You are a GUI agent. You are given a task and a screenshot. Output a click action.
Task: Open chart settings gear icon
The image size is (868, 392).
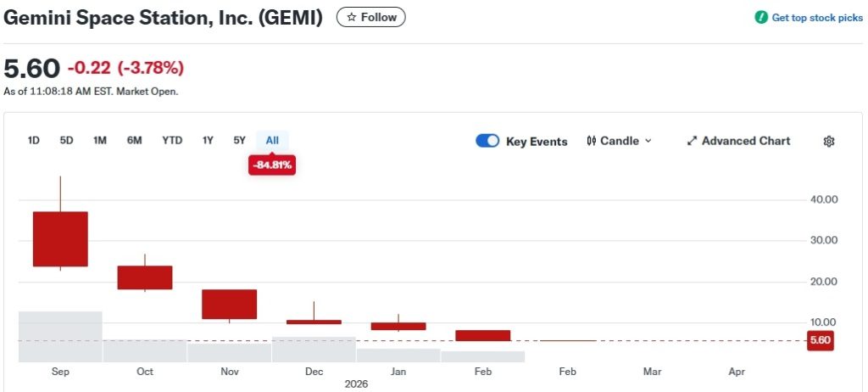point(829,142)
